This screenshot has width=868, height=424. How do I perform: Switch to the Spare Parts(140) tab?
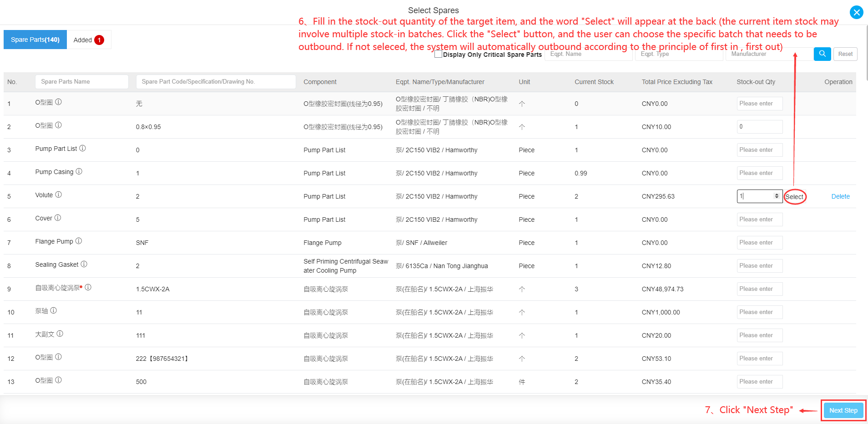point(35,40)
